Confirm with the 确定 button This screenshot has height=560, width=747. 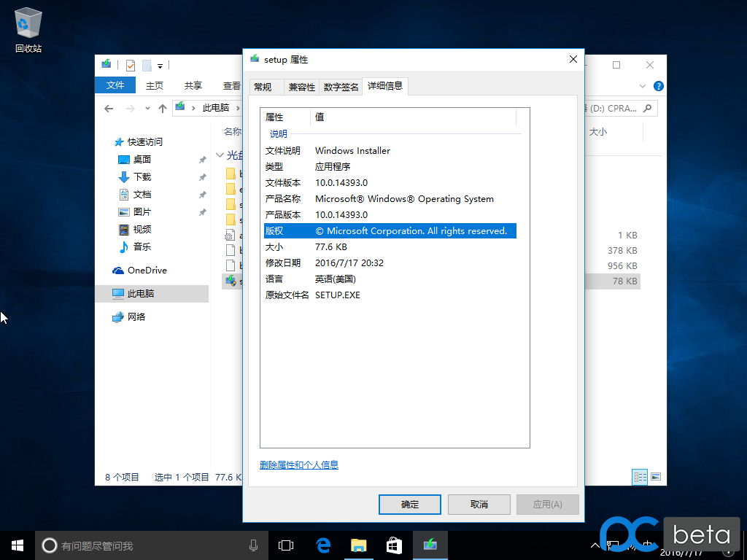410,505
